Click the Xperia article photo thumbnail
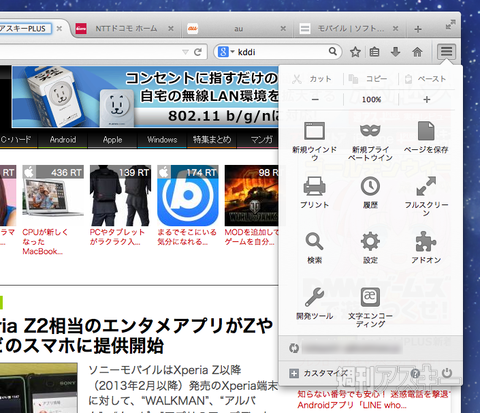The height and width of the screenshot is (413, 480). 39,388
